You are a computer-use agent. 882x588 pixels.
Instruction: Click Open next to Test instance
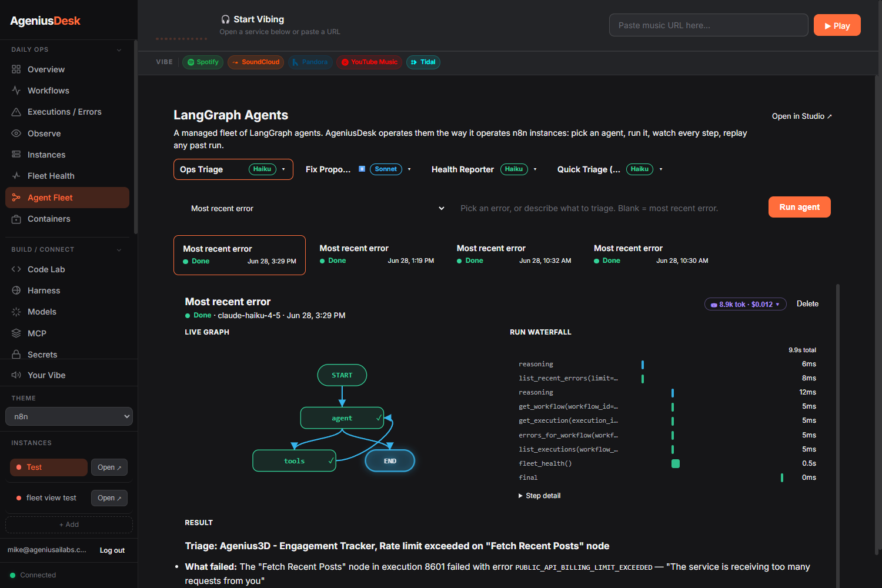109,467
